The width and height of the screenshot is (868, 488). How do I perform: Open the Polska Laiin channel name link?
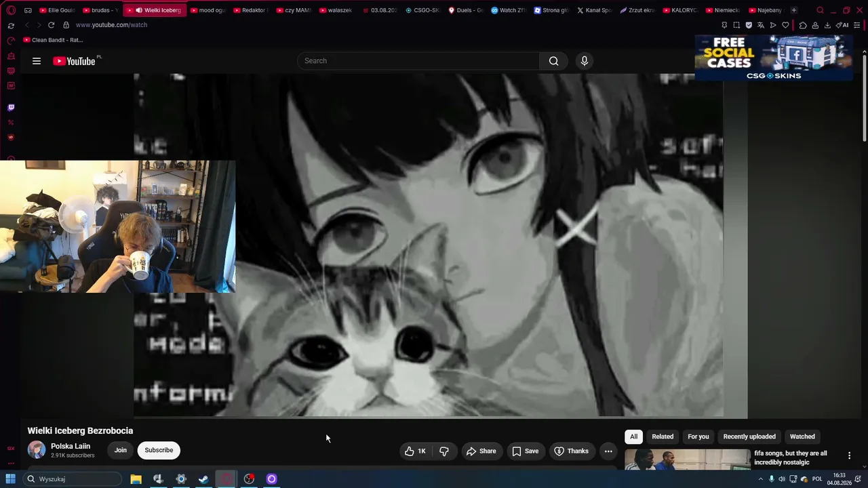71,446
